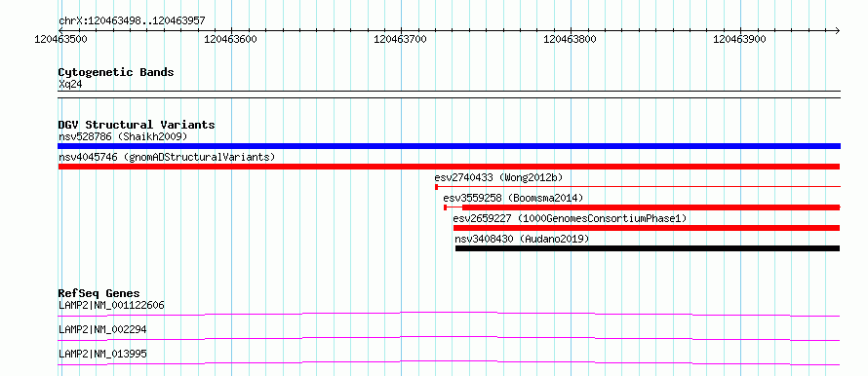868x376 pixels.
Task: Click the esv2659227 1000GenomesConsortiumPhase1 red bar
Action: pyautogui.click(x=647, y=228)
